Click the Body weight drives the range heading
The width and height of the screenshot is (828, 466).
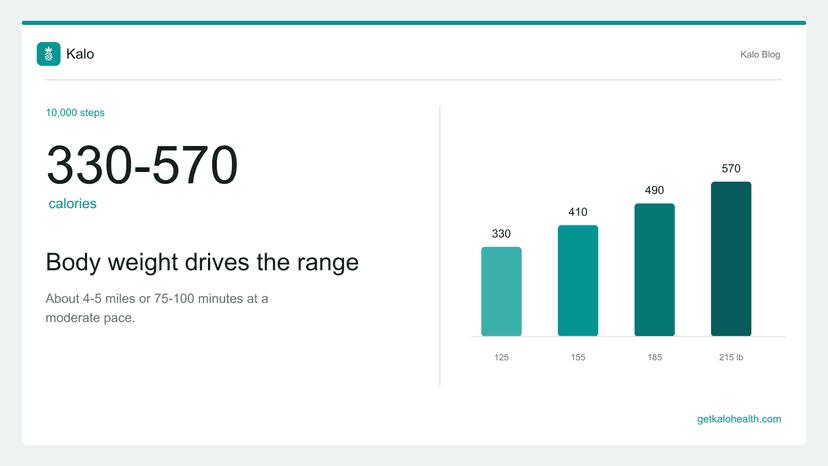click(x=202, y=262)
